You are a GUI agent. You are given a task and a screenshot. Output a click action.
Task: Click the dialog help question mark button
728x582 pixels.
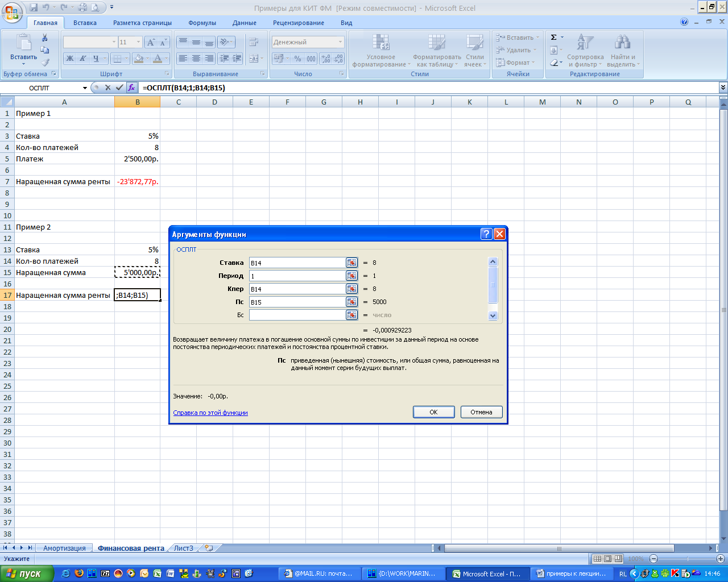(x=486, y=234)
